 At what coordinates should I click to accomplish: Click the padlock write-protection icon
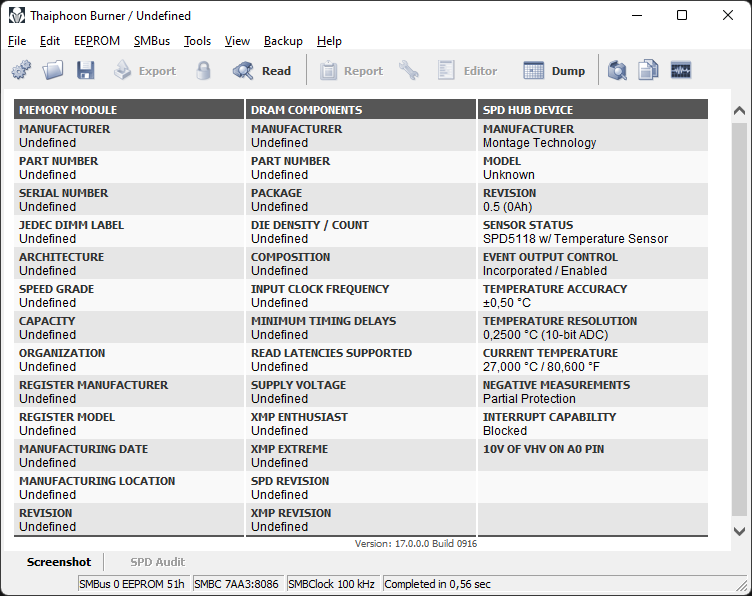coord(203,70)
